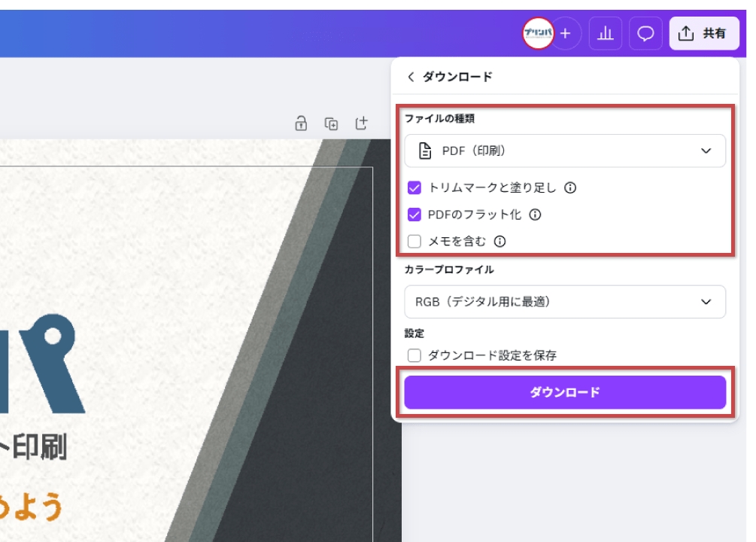756x542 pixels.
Task: Click info icon next to トリムマークと塗り足し
Action: click(570, 187)
